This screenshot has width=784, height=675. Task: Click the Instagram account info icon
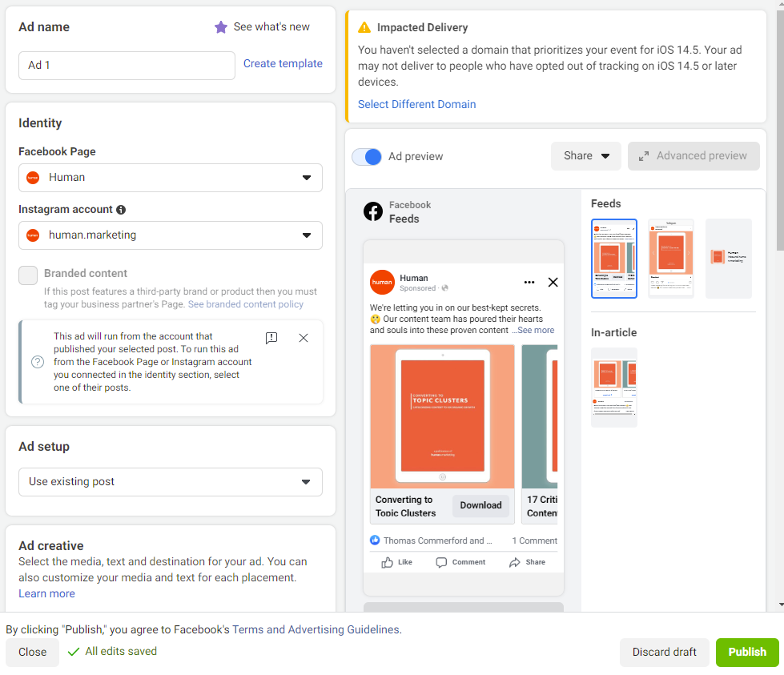tap(121, 210)
